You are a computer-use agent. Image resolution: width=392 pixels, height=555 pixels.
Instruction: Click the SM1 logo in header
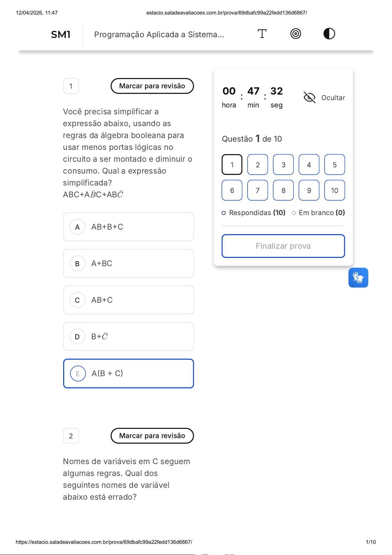(x=61, y=35)
